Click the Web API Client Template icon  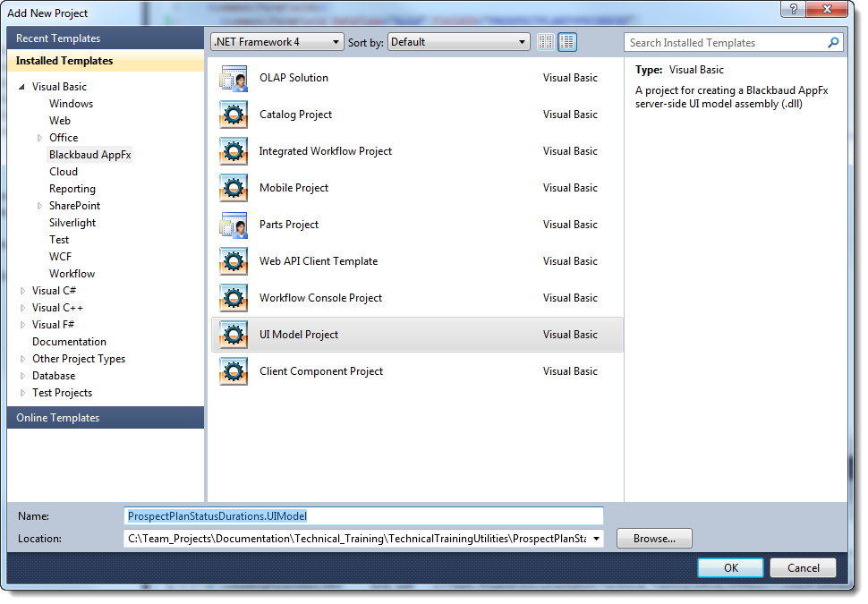point(234,261)
